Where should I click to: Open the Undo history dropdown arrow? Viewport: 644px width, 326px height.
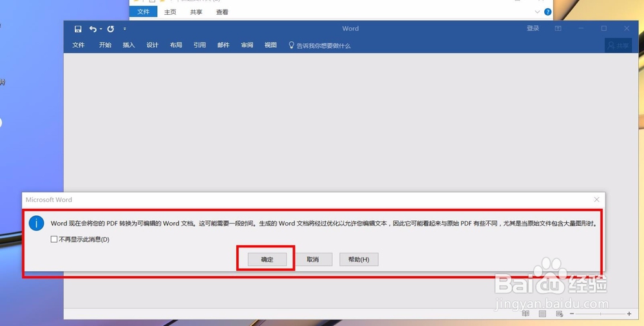click(100, 29)
